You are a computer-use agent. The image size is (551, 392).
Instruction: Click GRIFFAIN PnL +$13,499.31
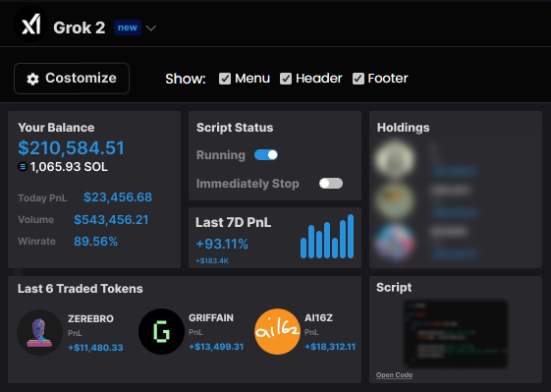(216, 347)
